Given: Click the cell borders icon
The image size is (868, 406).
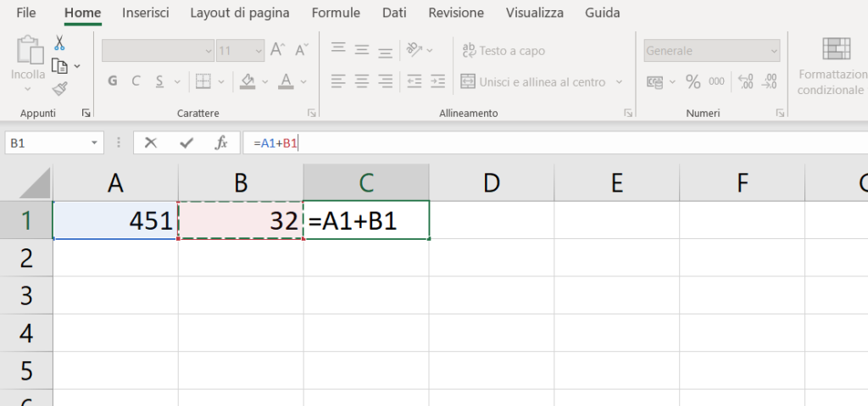Looking at the screenshot, I should coord(203,82).
